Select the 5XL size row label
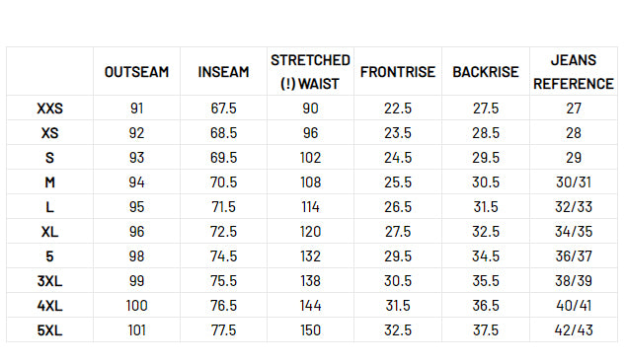 click(x=49, y=330)
